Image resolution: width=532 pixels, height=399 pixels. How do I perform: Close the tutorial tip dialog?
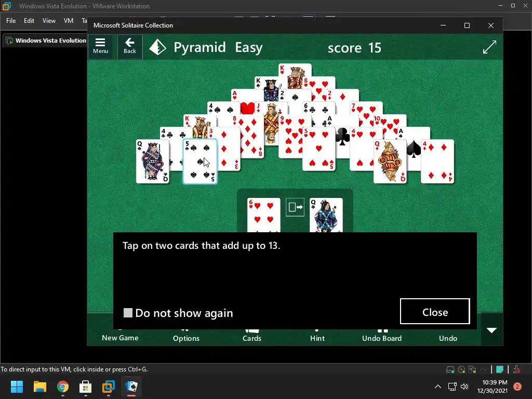click(435, 311)
